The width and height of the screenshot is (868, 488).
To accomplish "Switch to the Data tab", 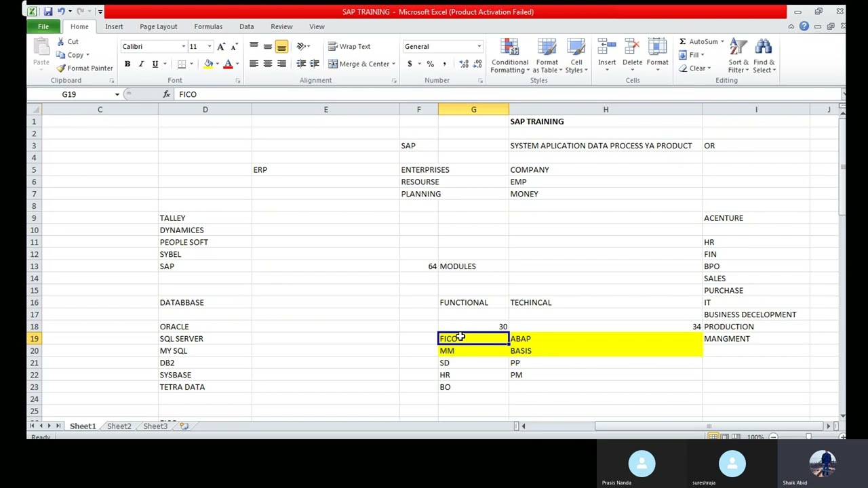I will tap(246, 26).
